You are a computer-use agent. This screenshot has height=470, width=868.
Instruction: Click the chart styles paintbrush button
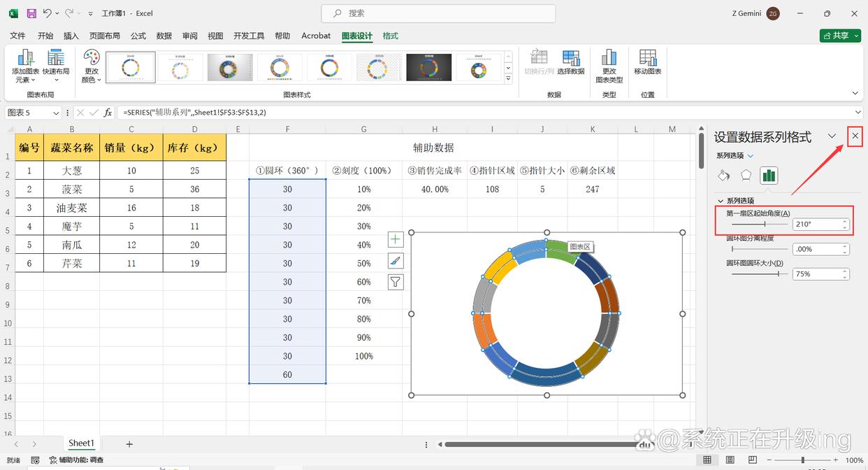[x=396, y=260]
